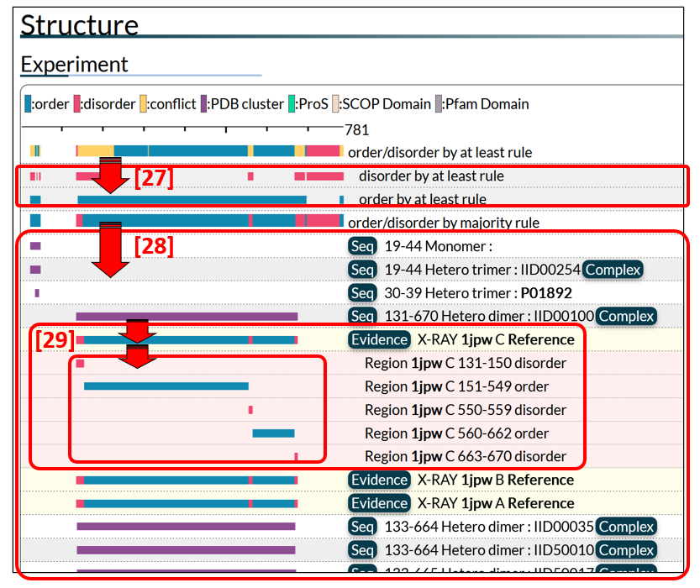Screen dimensions: 700x588
Task: Expand the Evidence row for 1jpw A
Action: [x=379, y=503]
